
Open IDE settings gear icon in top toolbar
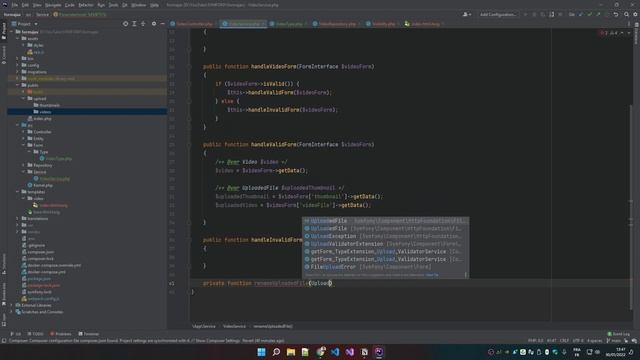(635, 14)
